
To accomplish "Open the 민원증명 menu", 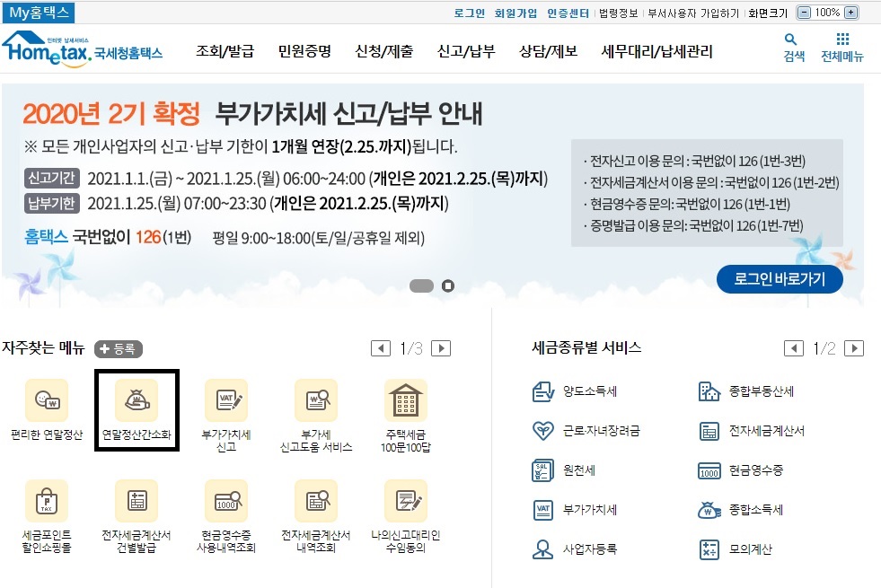I will 304,52.
